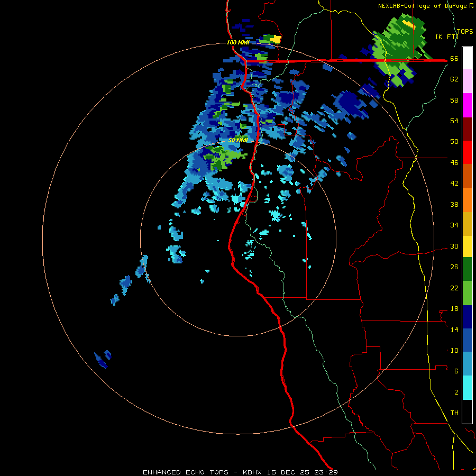This screenshot has height=476, width=476.
Task: Click the NEXLAB-College of DuPage credit text
Action: coord(425,6)
